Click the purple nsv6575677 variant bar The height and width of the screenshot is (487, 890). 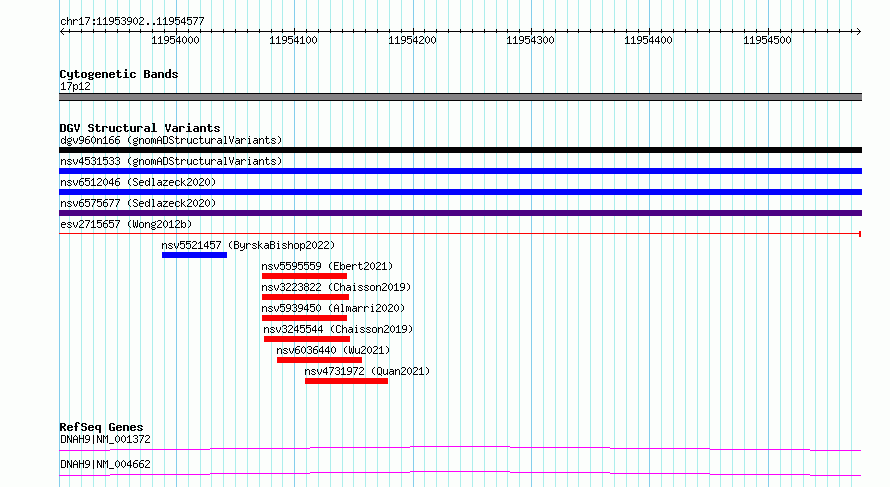click(x=460, y=213)
